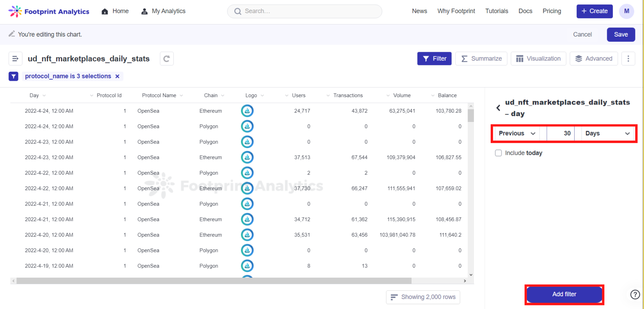Expand the Volume column header menu

[388, 96]
